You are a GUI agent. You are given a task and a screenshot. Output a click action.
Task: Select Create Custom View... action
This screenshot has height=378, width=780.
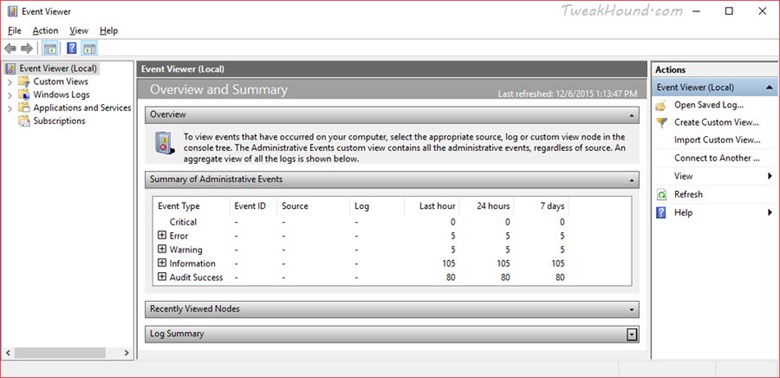click(717, 122)
